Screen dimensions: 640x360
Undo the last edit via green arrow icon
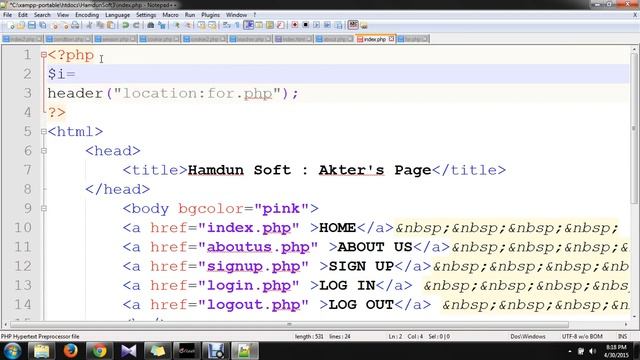coord(125,25)
